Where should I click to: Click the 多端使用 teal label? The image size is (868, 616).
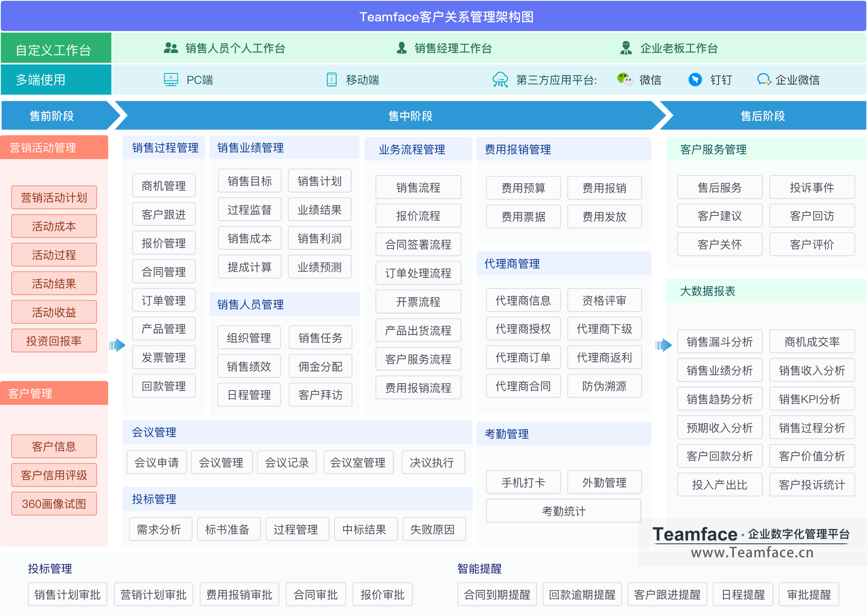pyautogui.click(x=56, y=79)
